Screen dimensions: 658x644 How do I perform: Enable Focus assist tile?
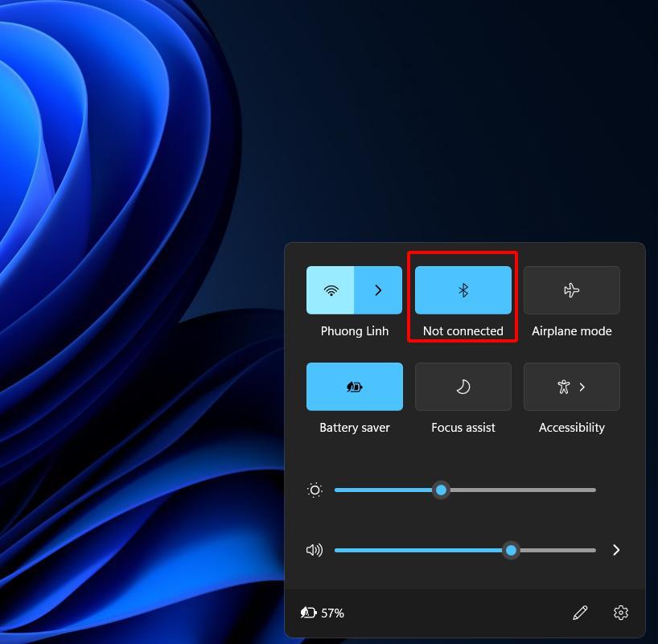463,387
